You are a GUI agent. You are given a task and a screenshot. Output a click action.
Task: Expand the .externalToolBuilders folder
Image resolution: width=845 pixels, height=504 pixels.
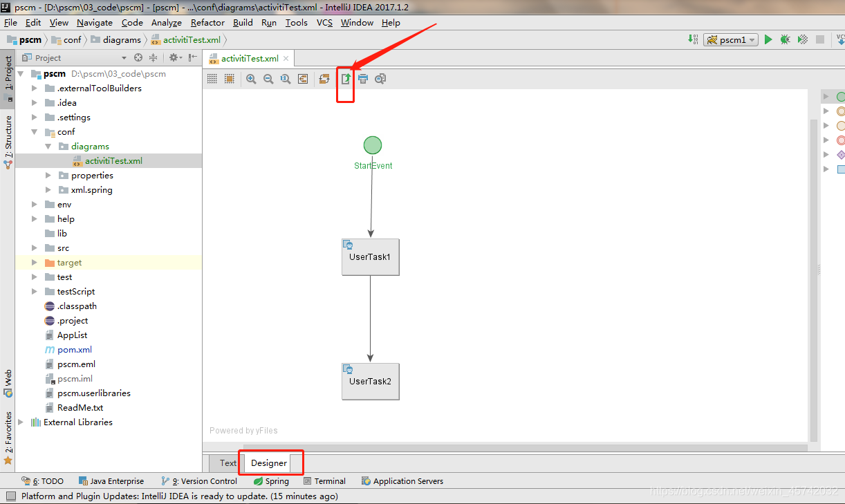point(35,88)
